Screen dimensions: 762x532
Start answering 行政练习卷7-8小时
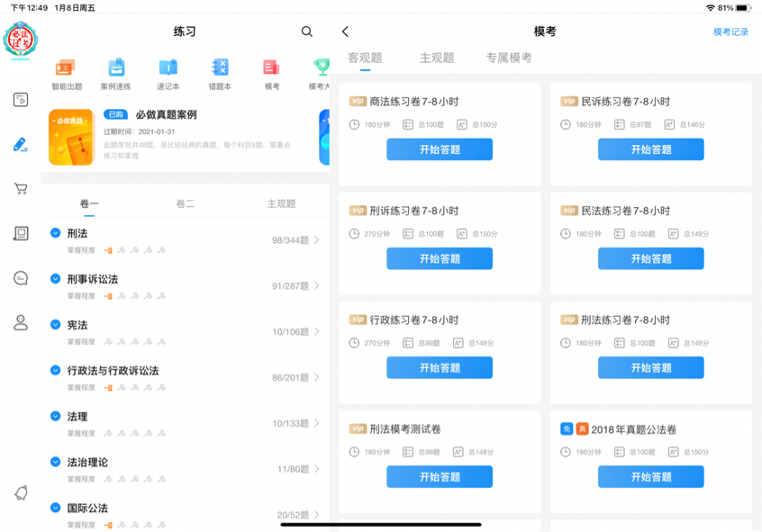[x=440, y=368]
